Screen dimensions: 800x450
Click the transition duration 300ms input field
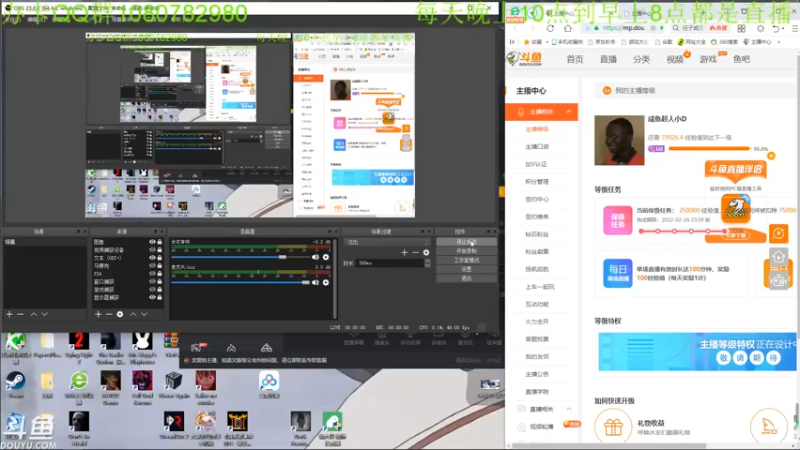coord(390,263)
